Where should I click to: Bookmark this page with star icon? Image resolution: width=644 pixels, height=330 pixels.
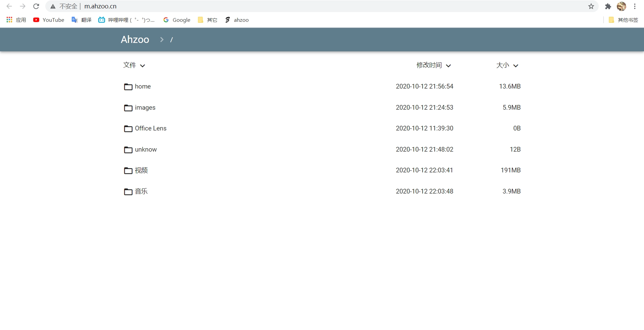[591, 6]
